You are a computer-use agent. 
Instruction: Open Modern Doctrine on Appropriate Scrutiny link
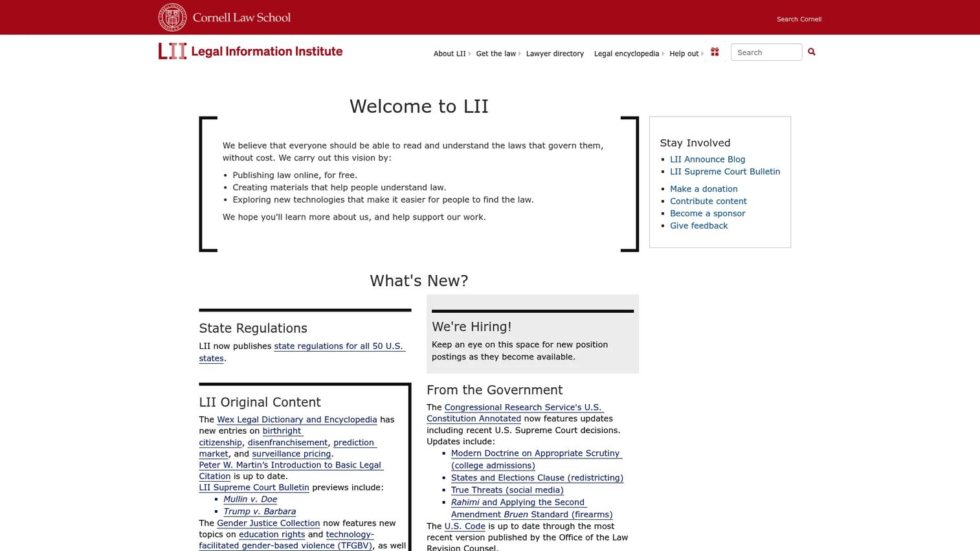[x=537, y=453]
